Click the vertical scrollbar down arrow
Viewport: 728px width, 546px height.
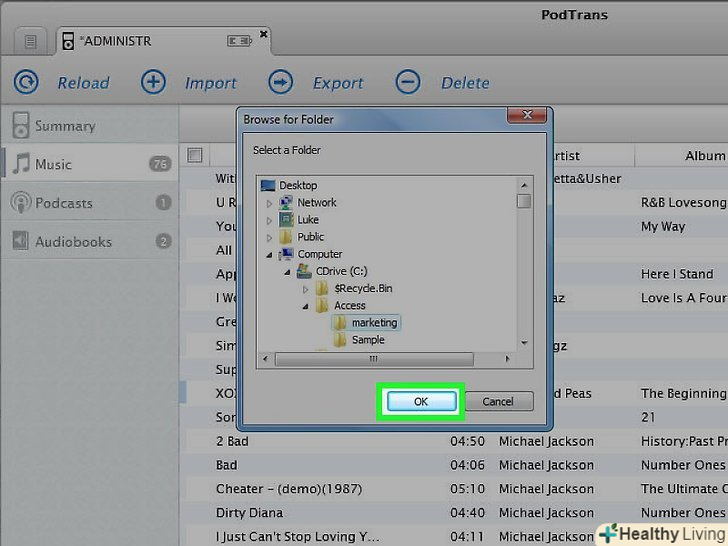coord(524,343)
